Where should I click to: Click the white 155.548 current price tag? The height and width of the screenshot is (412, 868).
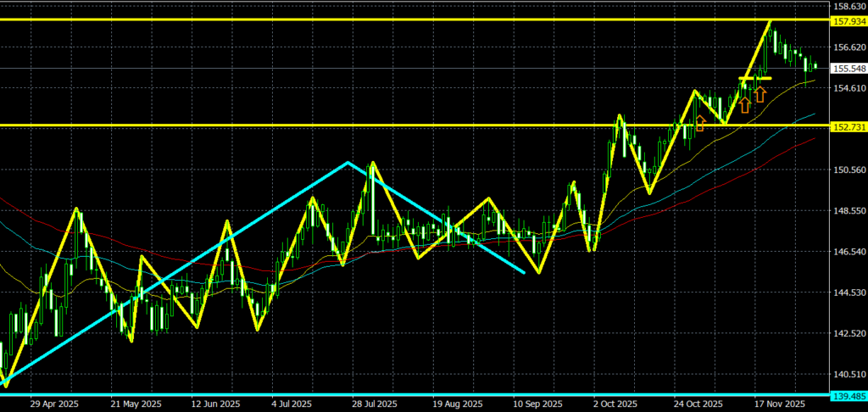(844, 69)
